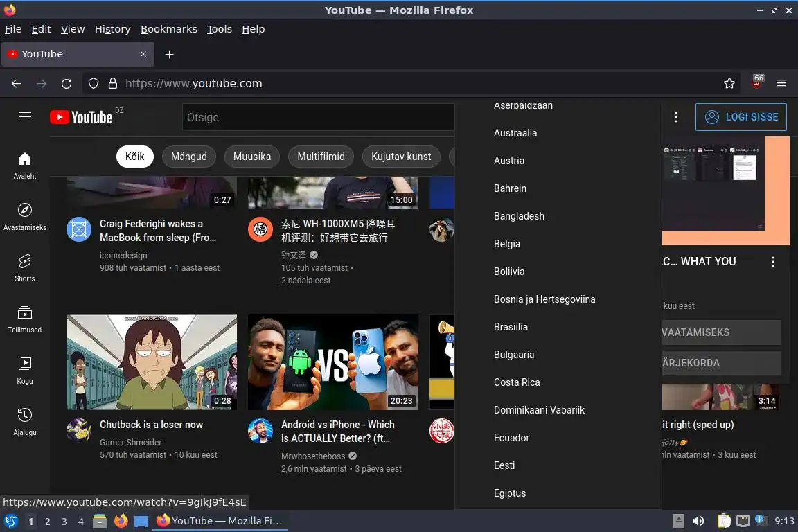Open the YouTube hamburger guide menu
This screenshot has height=532, width=798.
25,117
